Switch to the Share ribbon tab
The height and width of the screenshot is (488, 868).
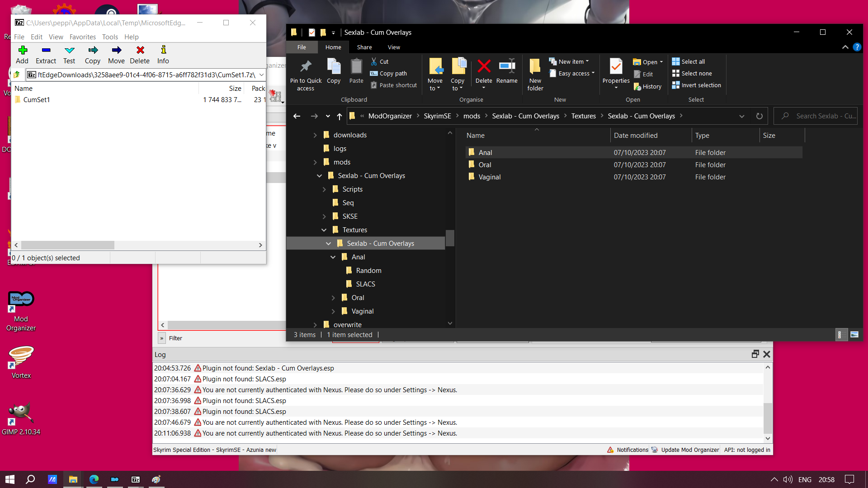[x=364, y=47]
